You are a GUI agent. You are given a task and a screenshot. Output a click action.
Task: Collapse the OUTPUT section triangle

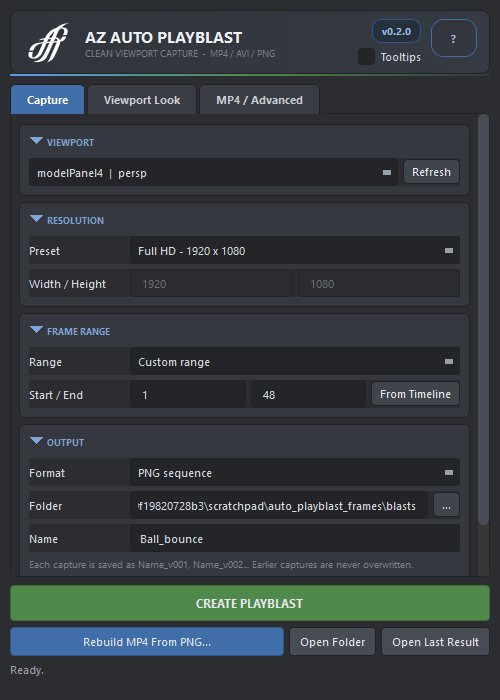tap(36, 442)
